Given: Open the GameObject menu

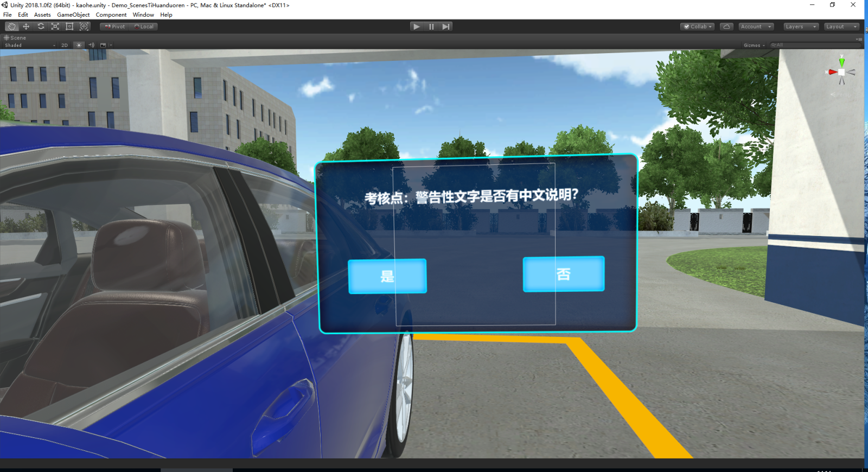Looking at the screenshot, I should pos(73,15).
